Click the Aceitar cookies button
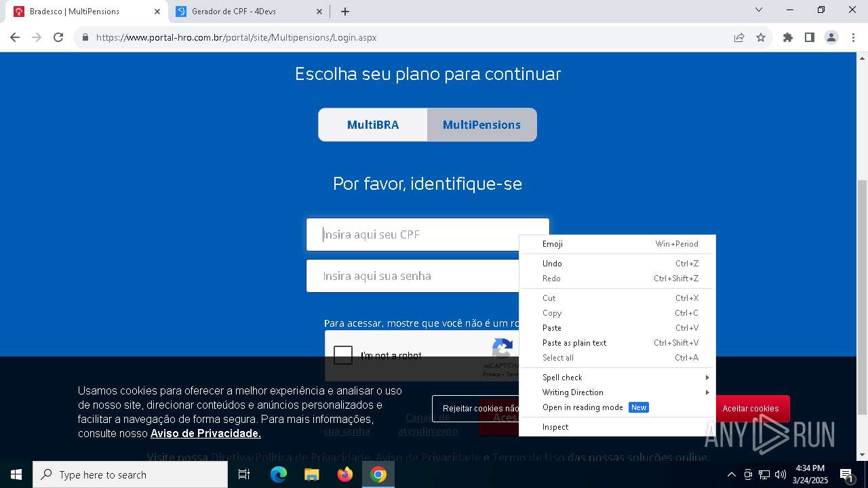 click(751, 409)
